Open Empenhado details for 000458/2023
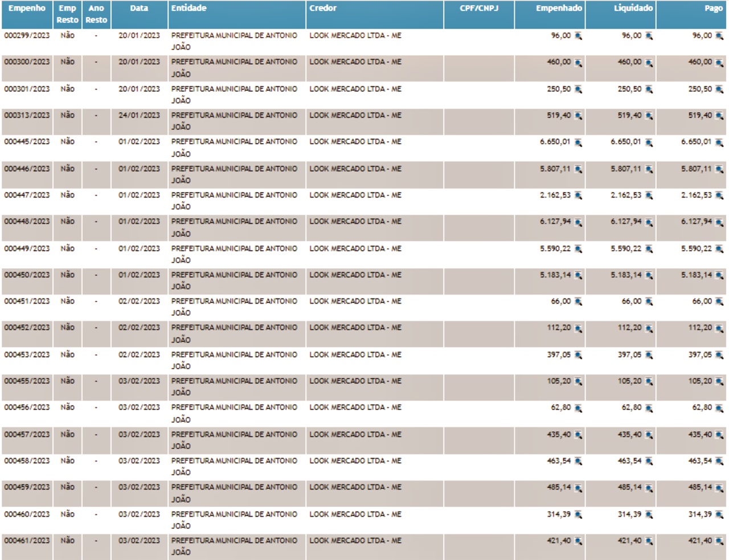Image resolution: width=729 pixels, height=560 pixels. (578, 461)
